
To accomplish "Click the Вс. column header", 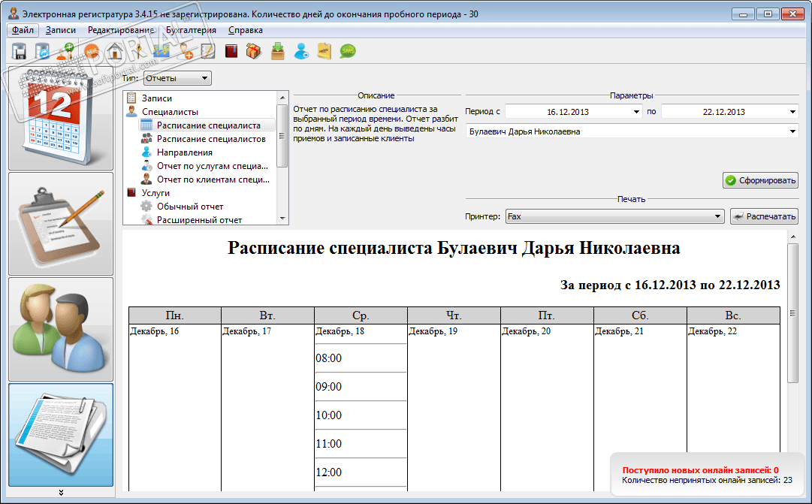I will [x=733, y=315].
